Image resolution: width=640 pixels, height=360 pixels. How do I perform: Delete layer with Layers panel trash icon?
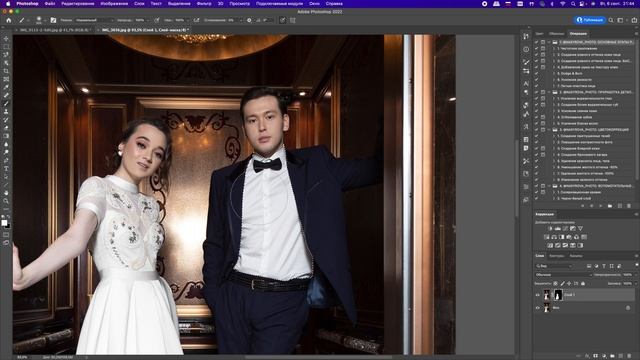[x=629, y=356]
